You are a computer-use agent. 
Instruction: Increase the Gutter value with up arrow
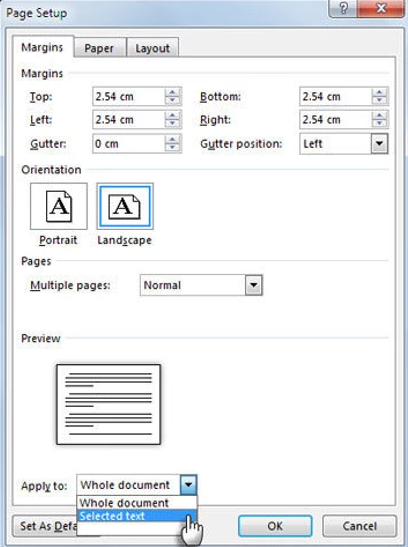[x=173, y=140]
